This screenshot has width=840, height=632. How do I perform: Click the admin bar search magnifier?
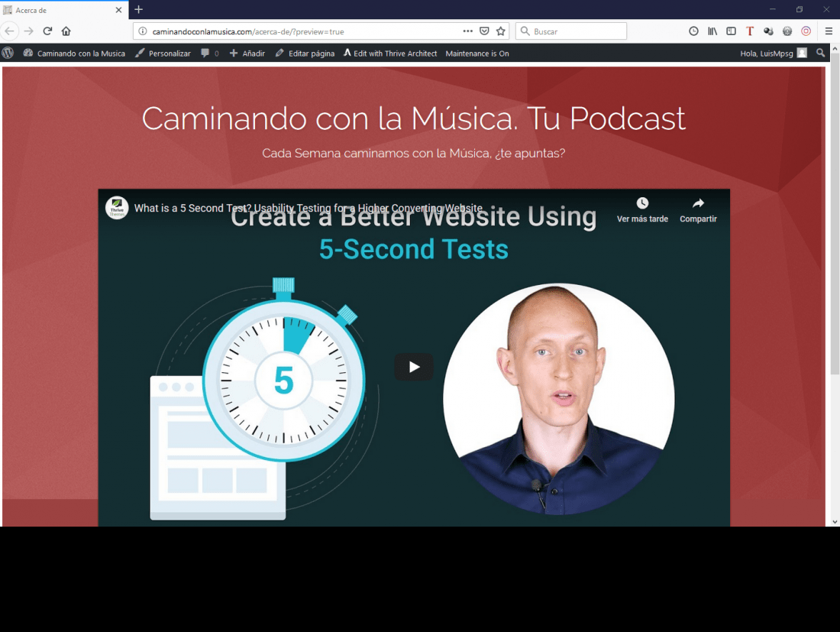click(x=820, y=53)
